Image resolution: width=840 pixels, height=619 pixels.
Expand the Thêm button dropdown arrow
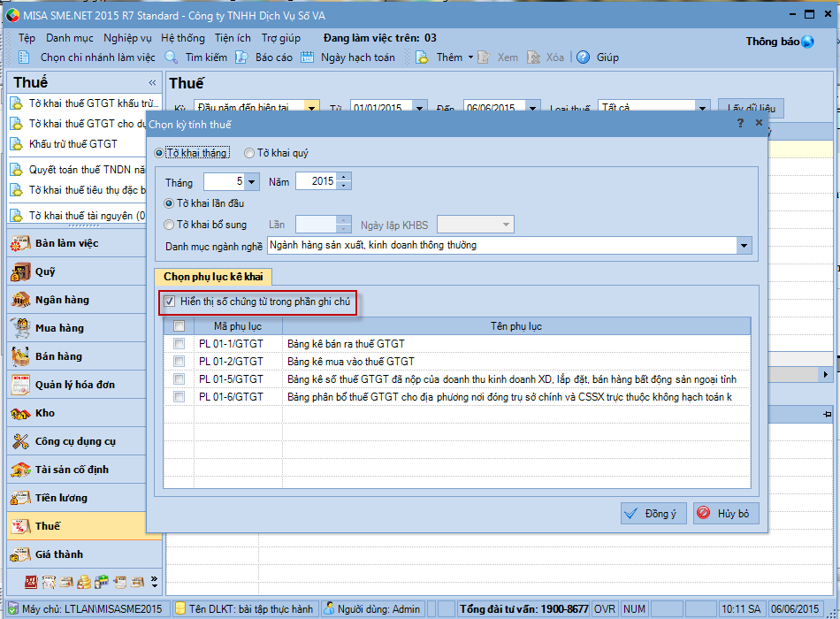point(471,57)
